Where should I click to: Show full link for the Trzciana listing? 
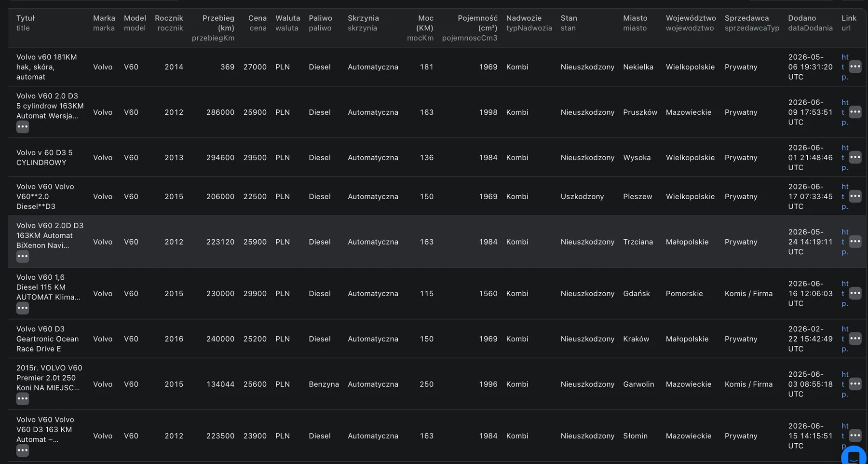coord(855,242)
